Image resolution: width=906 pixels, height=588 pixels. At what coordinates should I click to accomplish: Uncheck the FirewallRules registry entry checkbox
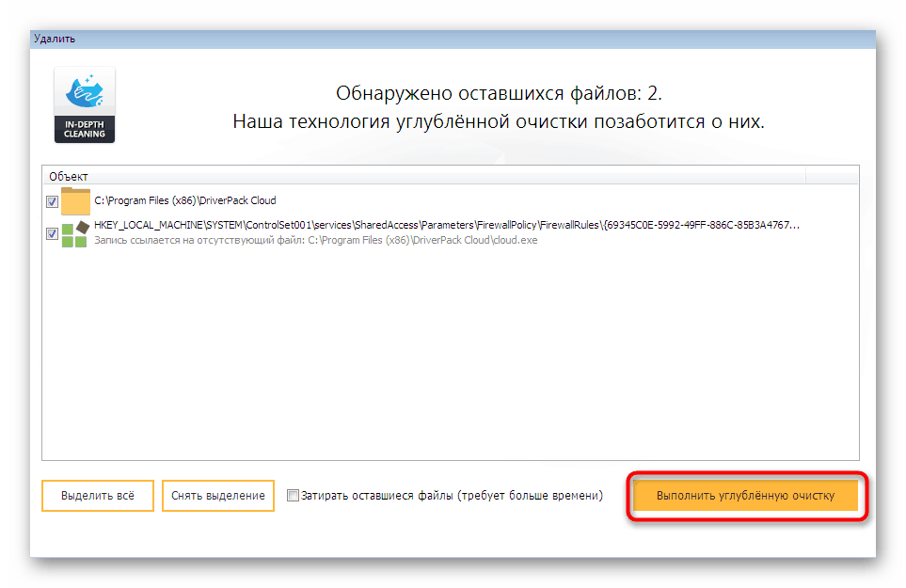coord(52,233)
